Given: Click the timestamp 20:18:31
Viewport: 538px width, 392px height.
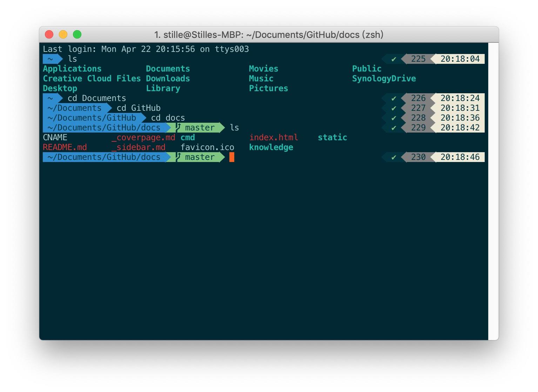Looking at the screenshot, I should pyautogui.click(x=460, y=108).
